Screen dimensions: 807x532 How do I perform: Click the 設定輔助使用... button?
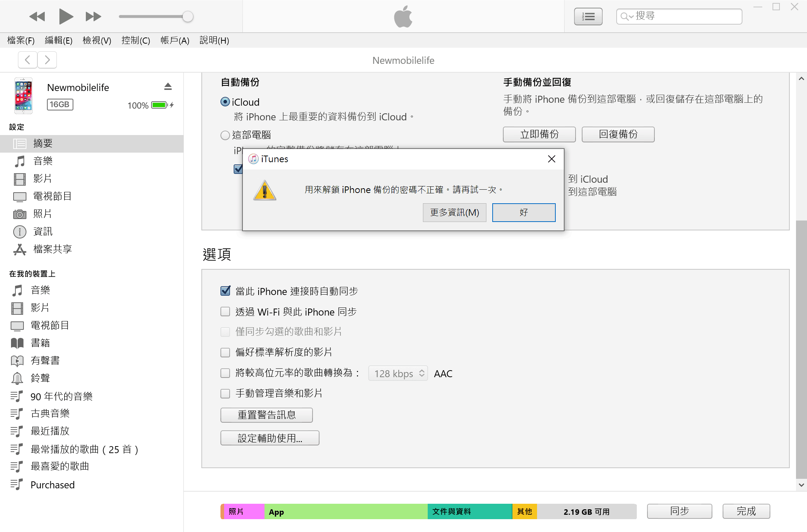[x=270, y=438]
